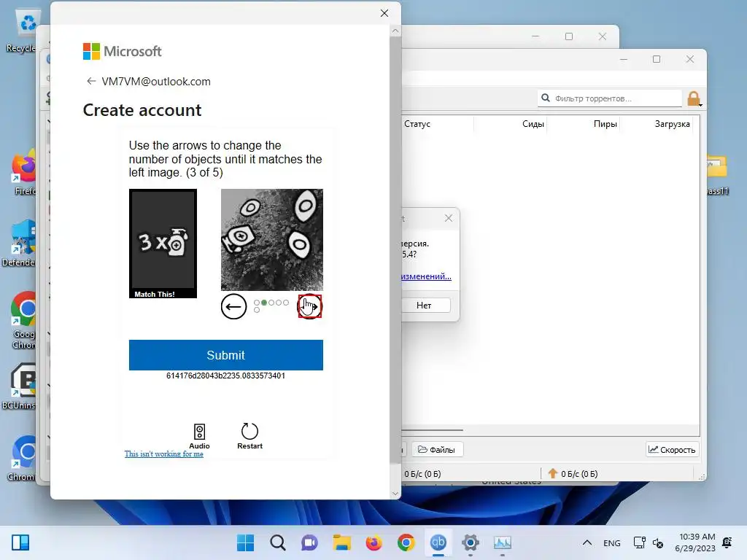Click the muted volume tray icon
Image resolution: width=747 pixels, height=560 pixels.
click(658, 542)
